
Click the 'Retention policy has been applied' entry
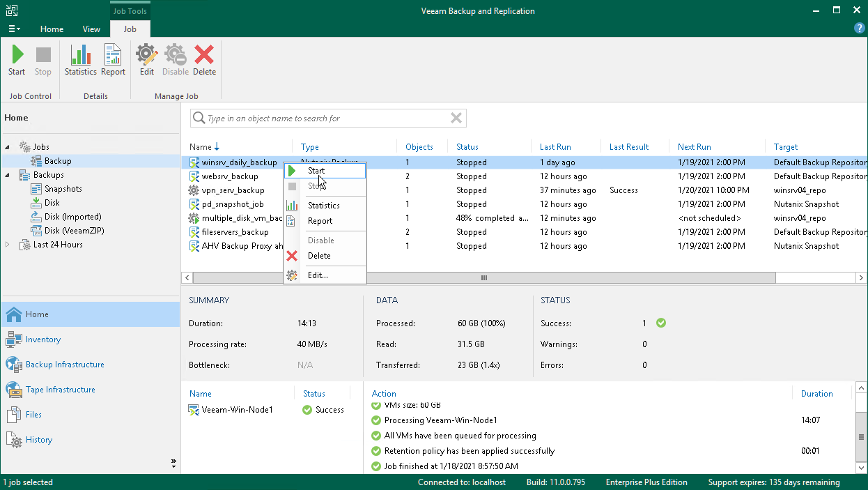click(470, 451)
